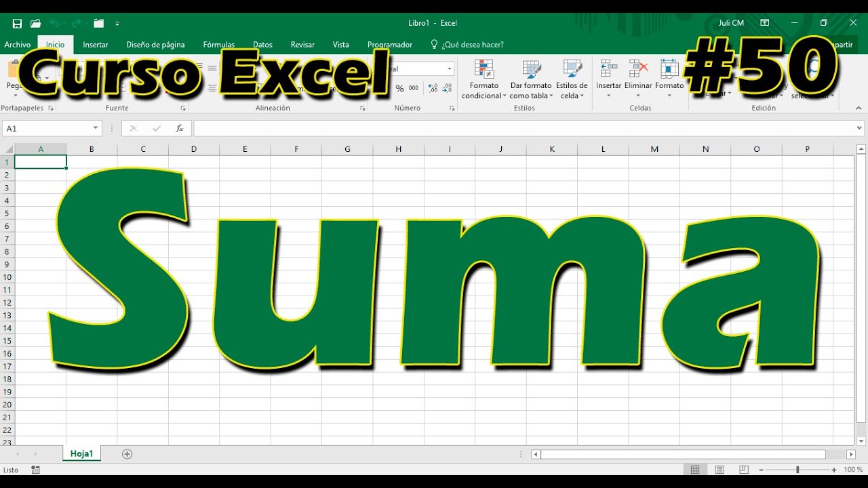Switch to the Fórmulas tab

pos(219,45)
